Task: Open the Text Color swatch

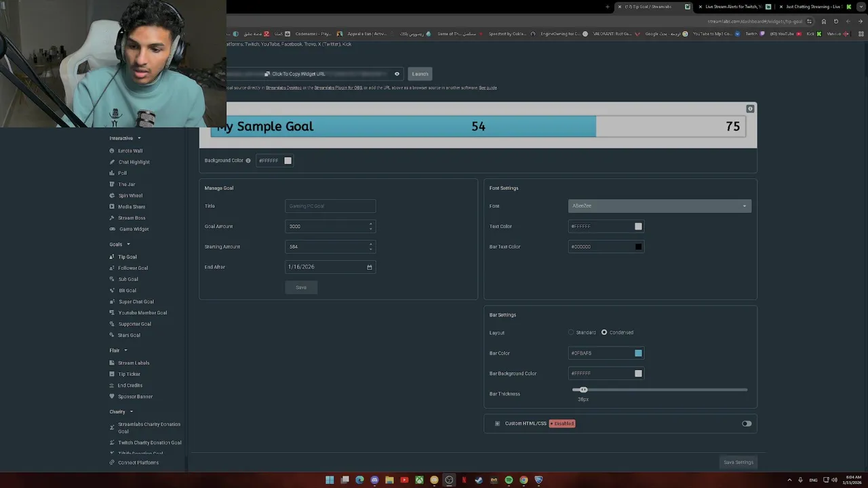Action: [638, 226]
